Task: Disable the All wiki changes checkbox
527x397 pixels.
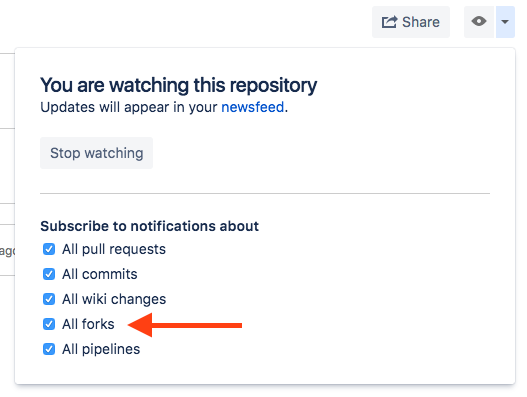Action: point(49,299)
